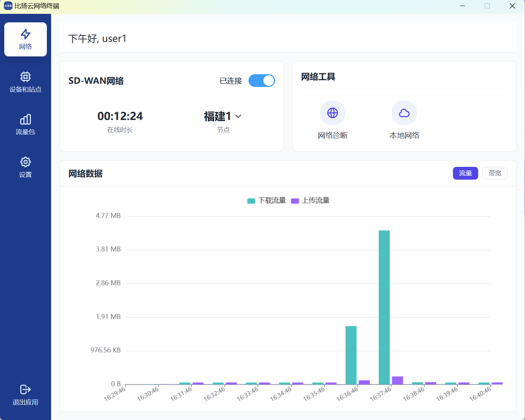Click the 下午好, user1 greeting
The image size is (525, 420).
point(97,38)
